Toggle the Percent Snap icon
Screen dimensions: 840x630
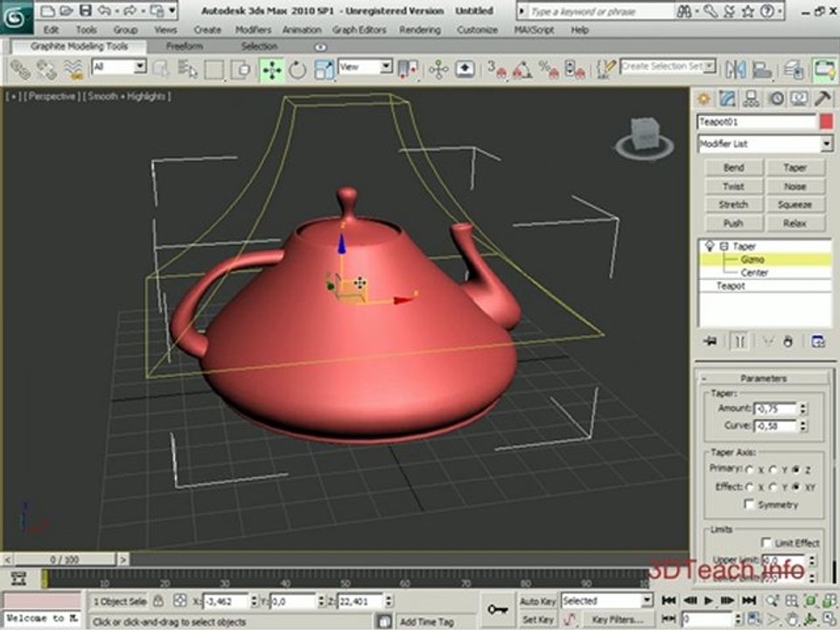[549, 70]
